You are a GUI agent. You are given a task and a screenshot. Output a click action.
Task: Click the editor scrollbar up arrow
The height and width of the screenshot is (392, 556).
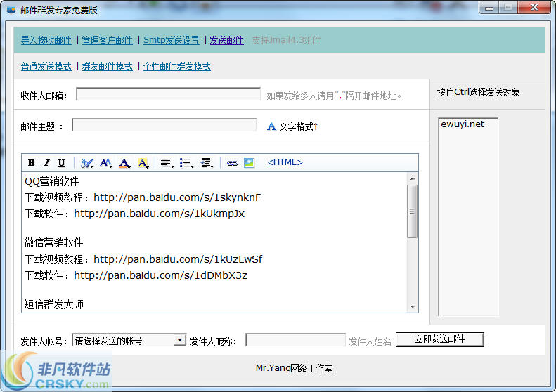pos(413,178)
